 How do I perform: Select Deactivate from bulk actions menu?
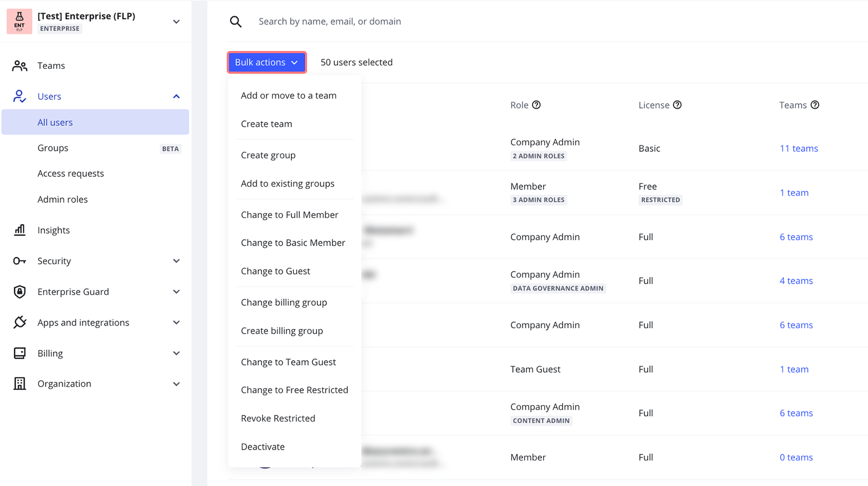pos(263,446)
